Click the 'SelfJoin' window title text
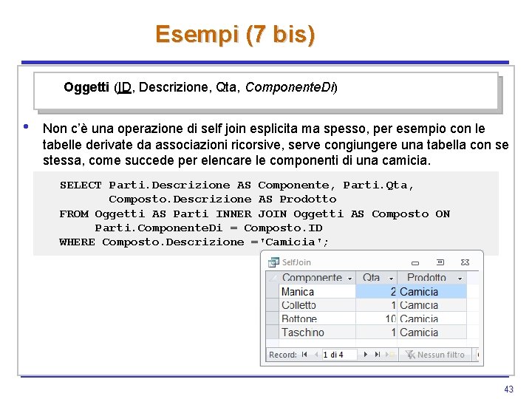 click(296, 262)
